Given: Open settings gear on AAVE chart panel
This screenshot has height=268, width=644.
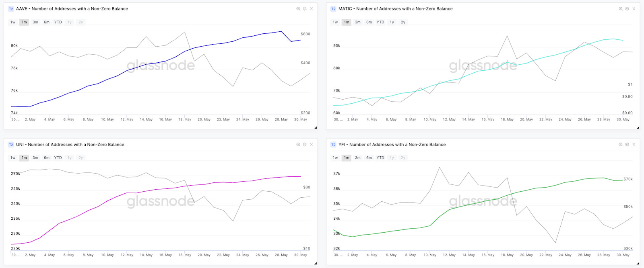Looking at the screenshot, I should click(x=305, y=9).
